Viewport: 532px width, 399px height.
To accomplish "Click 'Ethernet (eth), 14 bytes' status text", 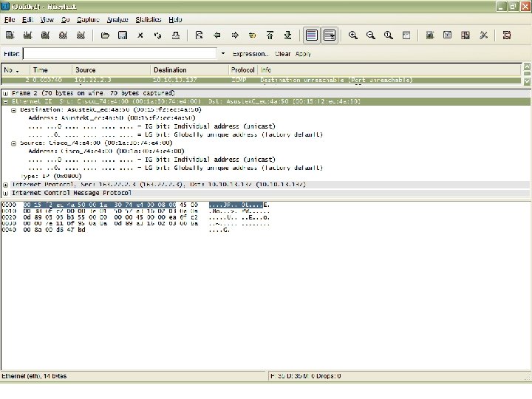I will click(x=34, y=376).
